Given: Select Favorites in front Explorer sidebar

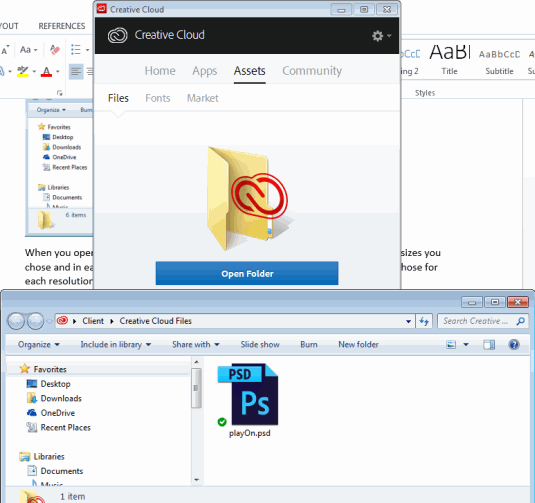Looking at the screenshot, I should (x=50, y=369).
